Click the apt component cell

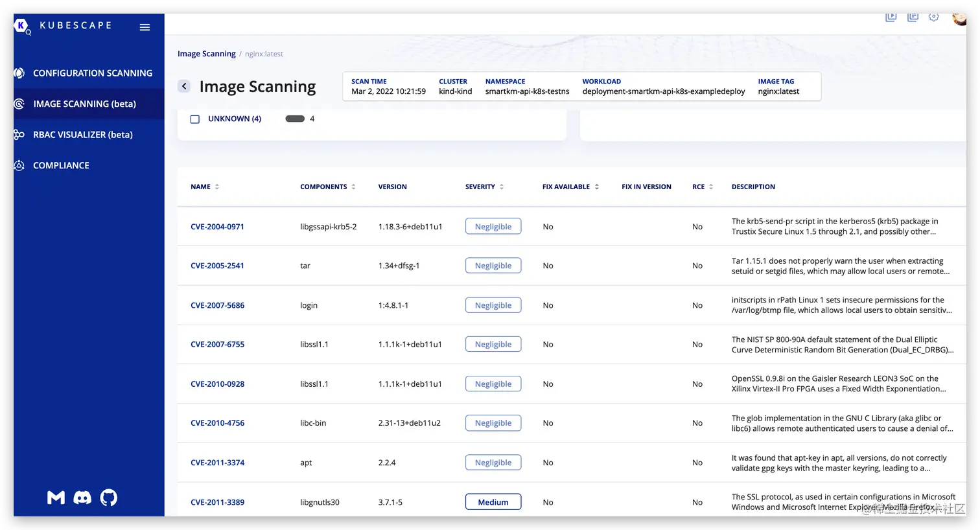(306, 463)
